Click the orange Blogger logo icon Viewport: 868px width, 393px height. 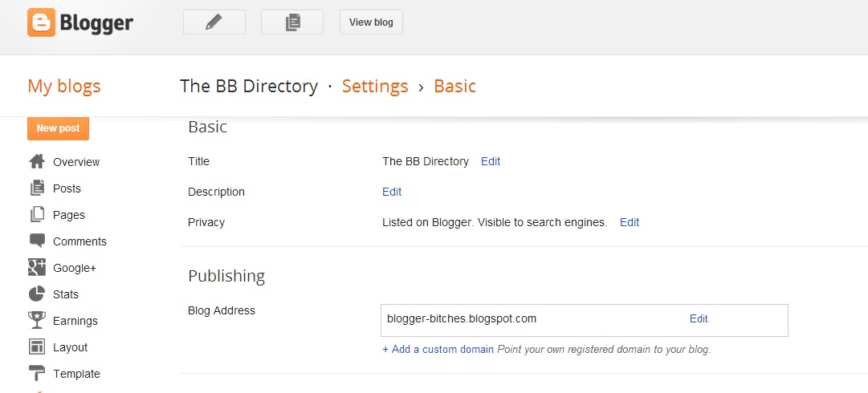click(x=42, y=22)
